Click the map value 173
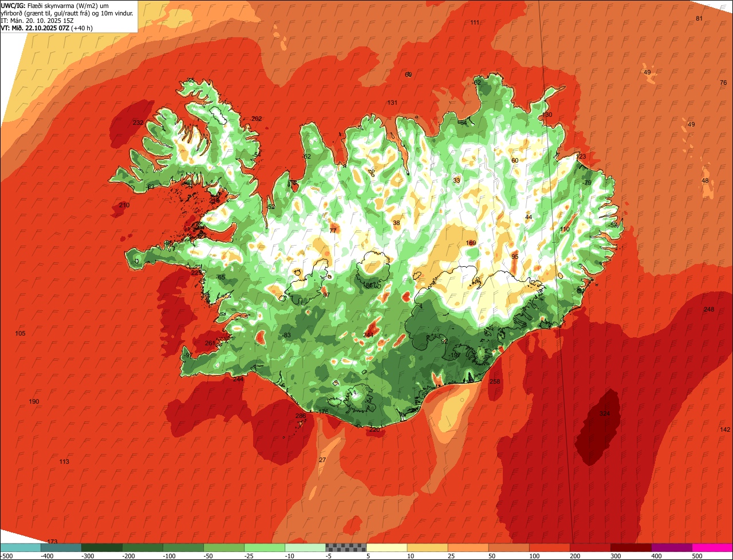 (x=53, y=542)
